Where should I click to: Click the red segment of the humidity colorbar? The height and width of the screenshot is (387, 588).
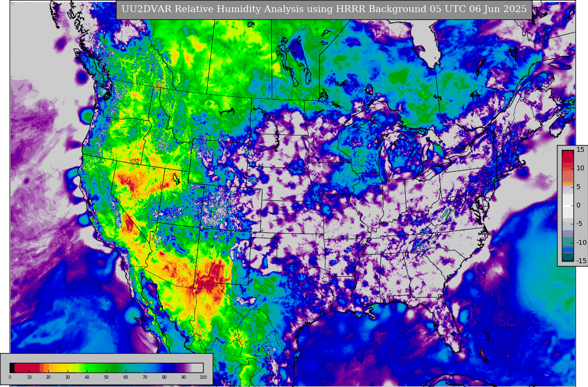coord(27,368)
